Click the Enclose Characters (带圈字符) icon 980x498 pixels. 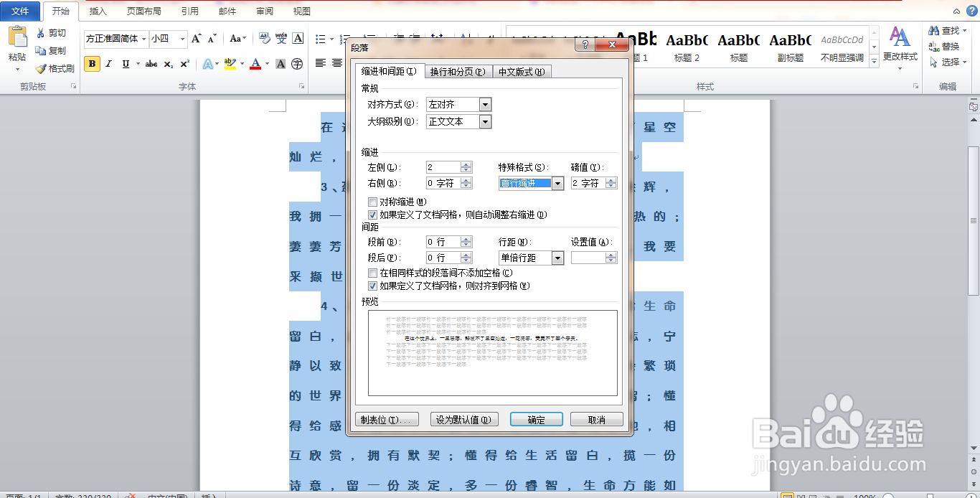tap(296, 64)
